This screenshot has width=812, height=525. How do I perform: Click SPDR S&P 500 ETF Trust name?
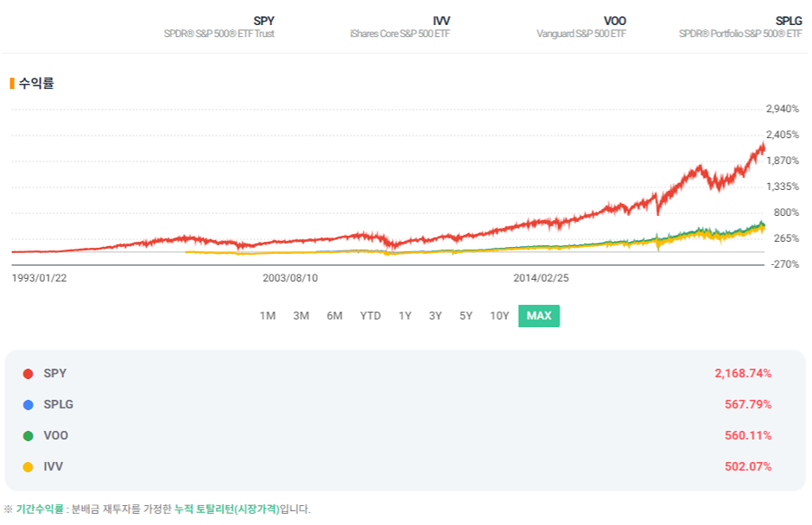(x=219, y=34)
